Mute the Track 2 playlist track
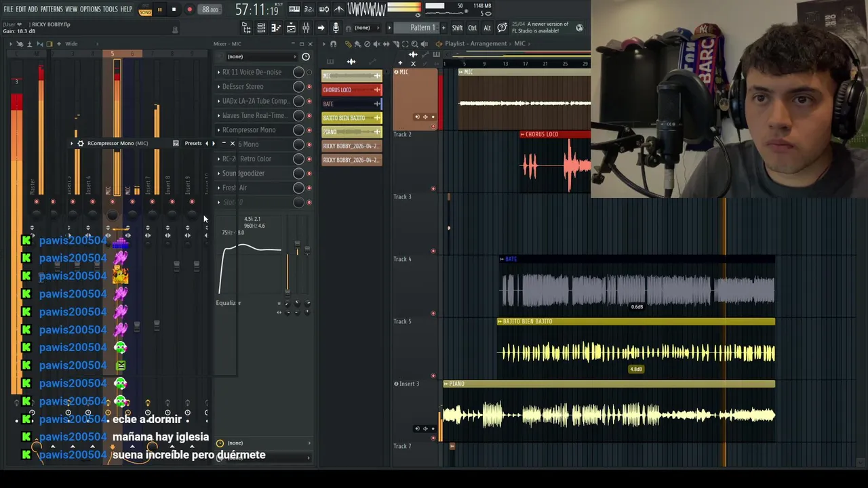 [x=433, y=188]
